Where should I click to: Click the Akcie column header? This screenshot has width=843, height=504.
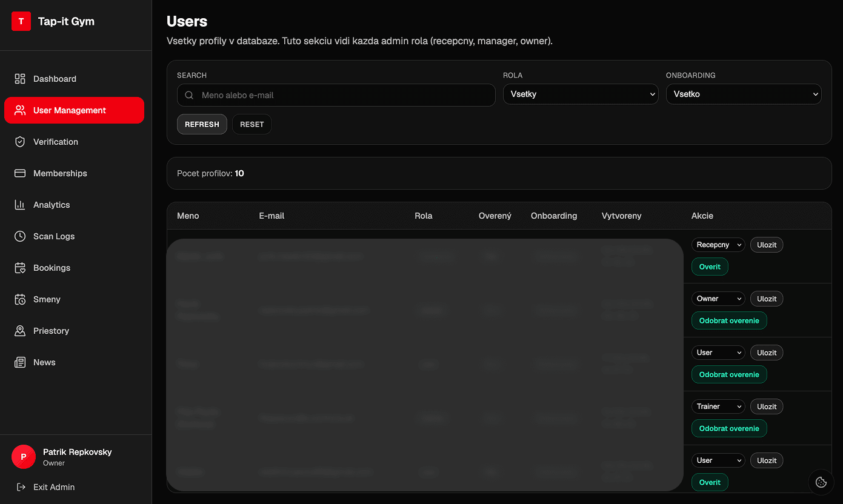tap(702, 216)
